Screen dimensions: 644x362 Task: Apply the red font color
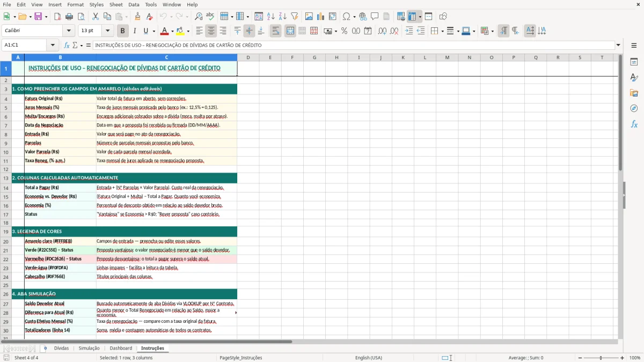[x=165, y=31]
